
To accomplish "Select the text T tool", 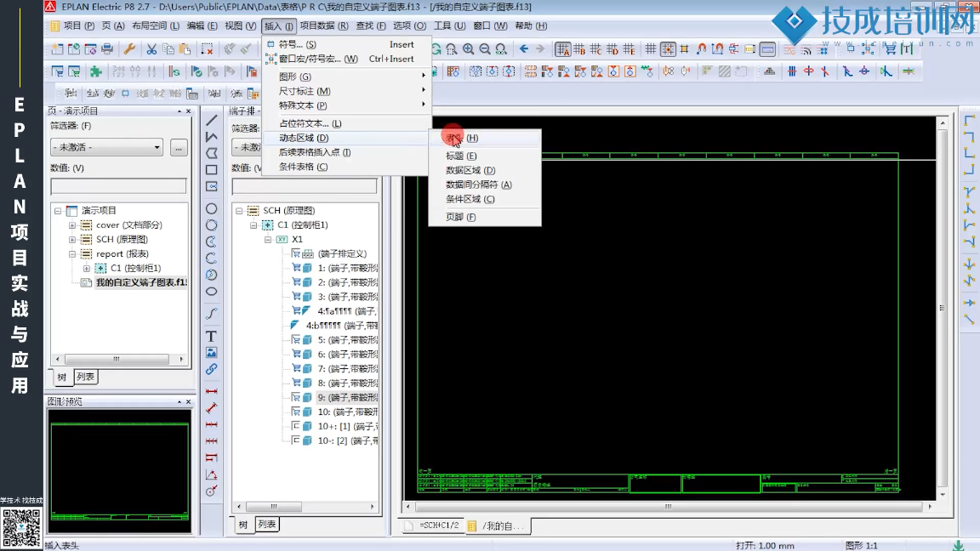I will pyautogui.click(x=211, y=336).
